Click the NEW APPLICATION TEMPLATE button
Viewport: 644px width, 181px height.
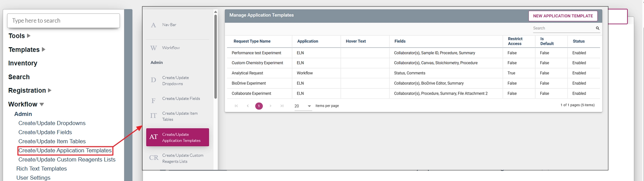(563, 16)
